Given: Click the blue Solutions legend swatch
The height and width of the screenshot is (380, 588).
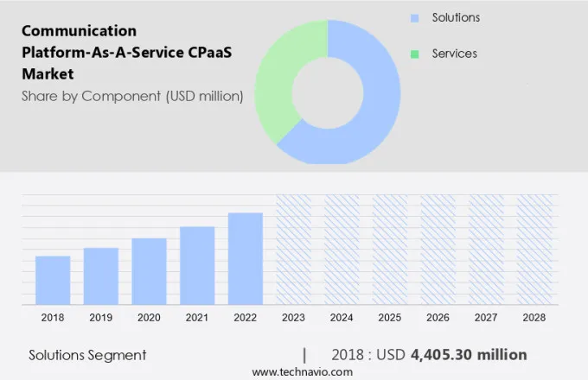Looking at the screenshot, I should pyautogui.click(x=415, y=18).
